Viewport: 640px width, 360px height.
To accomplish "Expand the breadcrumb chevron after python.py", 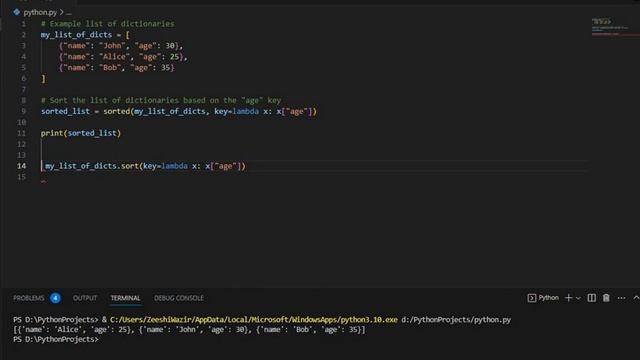I will 62,12.
